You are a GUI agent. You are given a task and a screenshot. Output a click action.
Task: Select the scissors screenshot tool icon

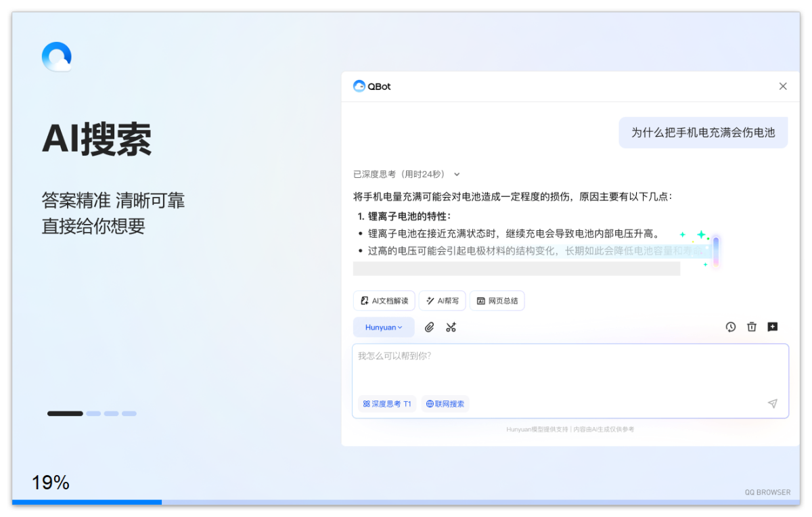451,327
